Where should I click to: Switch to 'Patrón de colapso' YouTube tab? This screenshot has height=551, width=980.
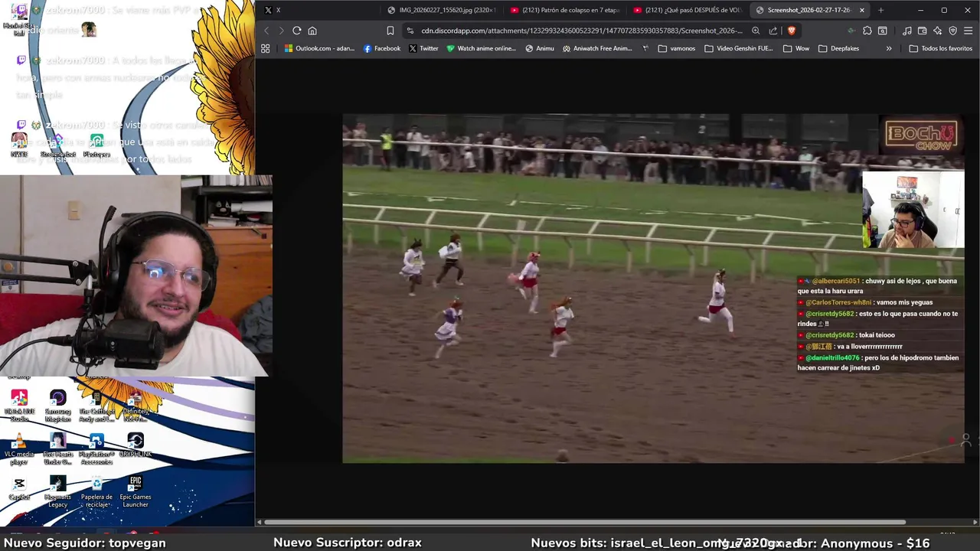[x=565, y=10]
